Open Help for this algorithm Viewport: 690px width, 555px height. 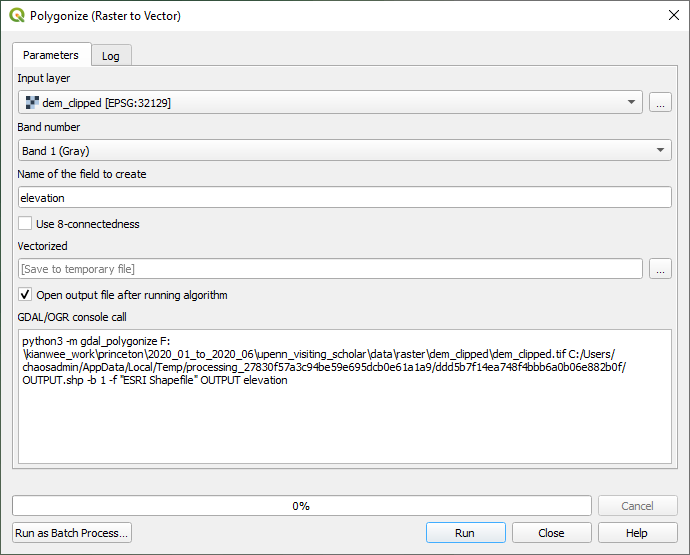point(637,533)
